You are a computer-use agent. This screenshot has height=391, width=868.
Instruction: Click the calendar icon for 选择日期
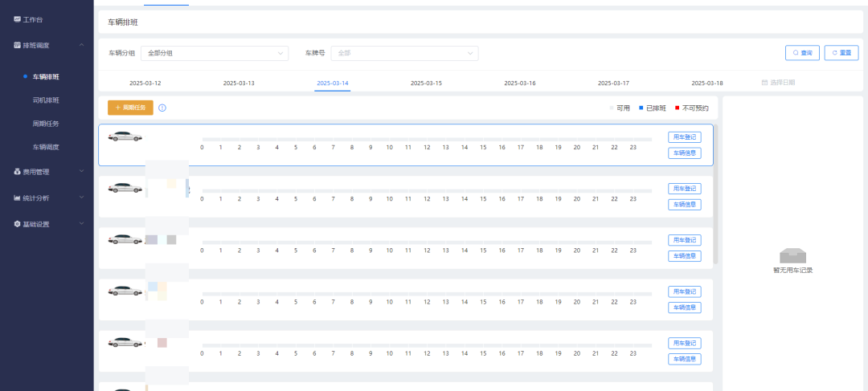pyautogui.click(x=764, y=83)
